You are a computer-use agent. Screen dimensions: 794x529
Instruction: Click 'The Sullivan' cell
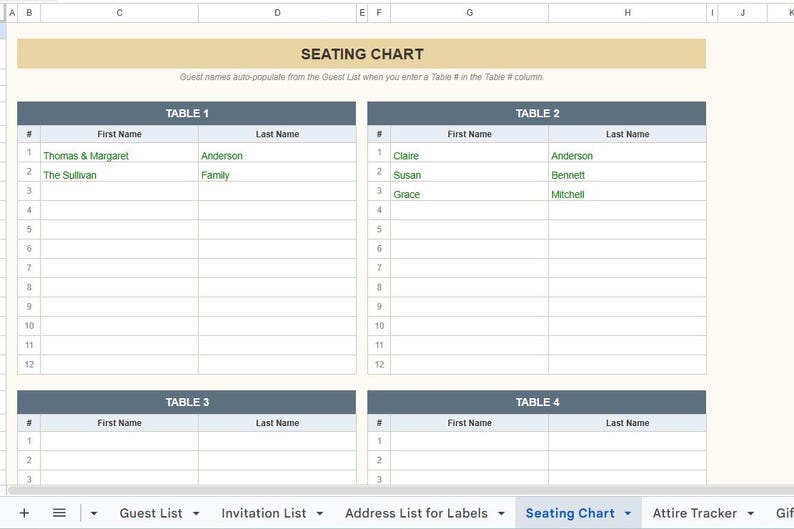coord(120,172)
